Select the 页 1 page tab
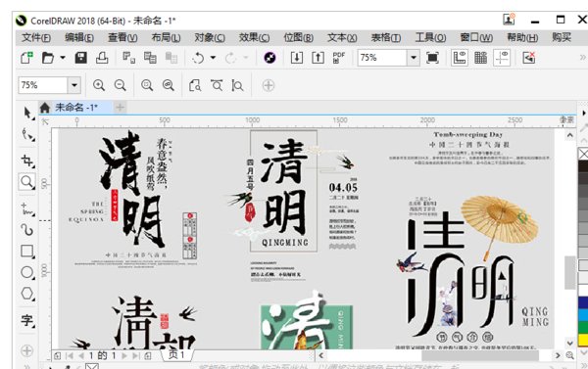The height and width of the screenshot is (369, 588). (176, 354)
